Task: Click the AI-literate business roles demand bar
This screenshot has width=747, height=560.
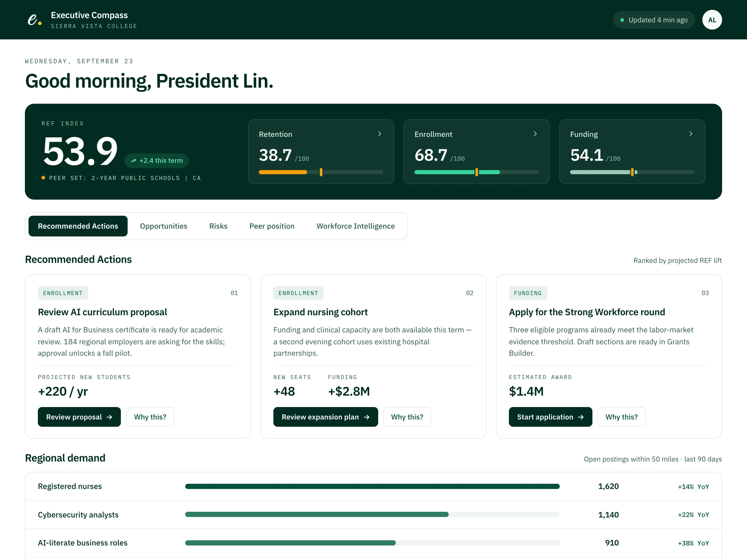Action: pyautogui.click(x=372, y=543)
